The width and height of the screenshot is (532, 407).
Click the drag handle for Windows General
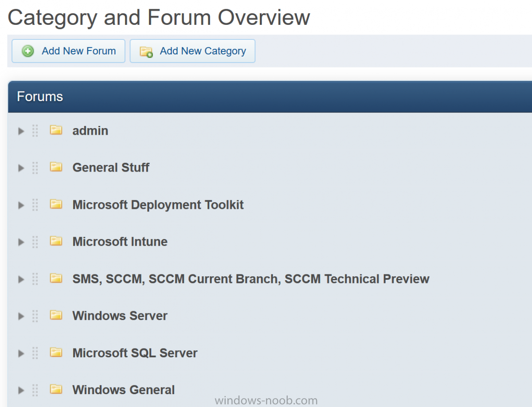[35, 390]
